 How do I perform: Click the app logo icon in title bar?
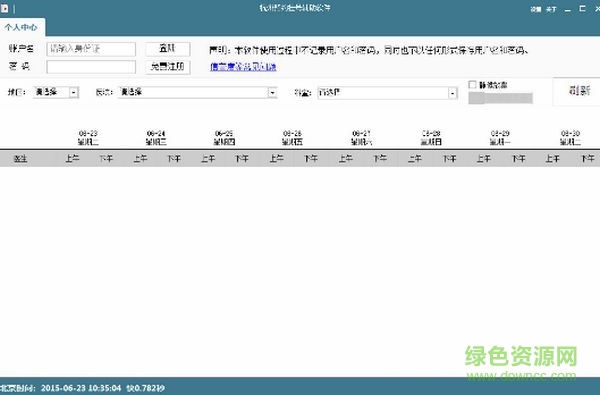(x=4, y=8)
